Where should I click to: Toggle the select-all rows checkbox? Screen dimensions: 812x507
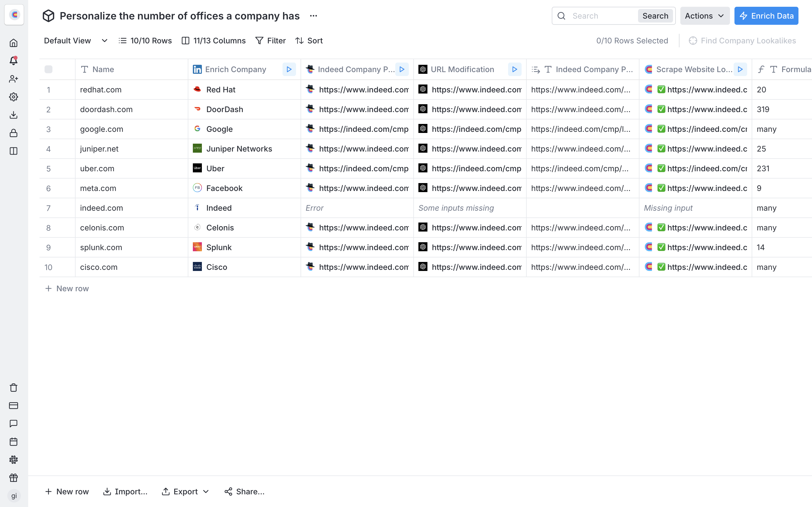(48, 69)
